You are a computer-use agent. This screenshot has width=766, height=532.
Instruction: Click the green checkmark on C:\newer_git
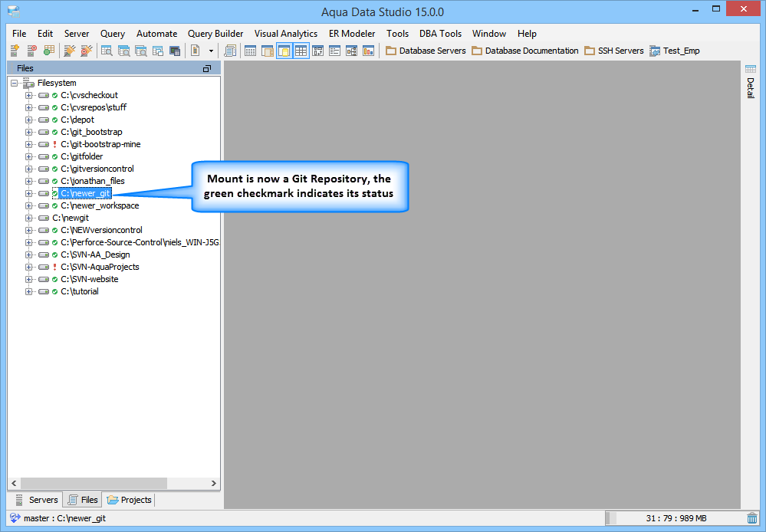tap(54, 193)
